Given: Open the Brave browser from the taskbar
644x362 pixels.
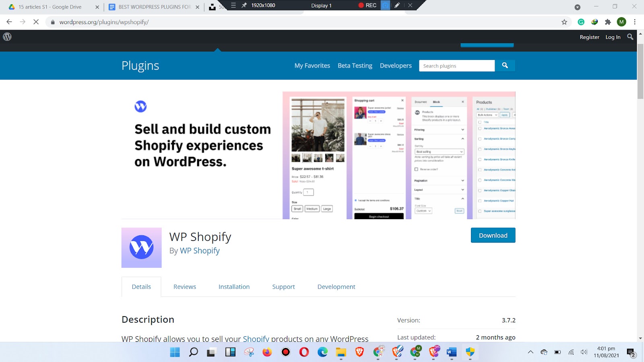Looking at the screenshot, I should (x=360, y=352).
